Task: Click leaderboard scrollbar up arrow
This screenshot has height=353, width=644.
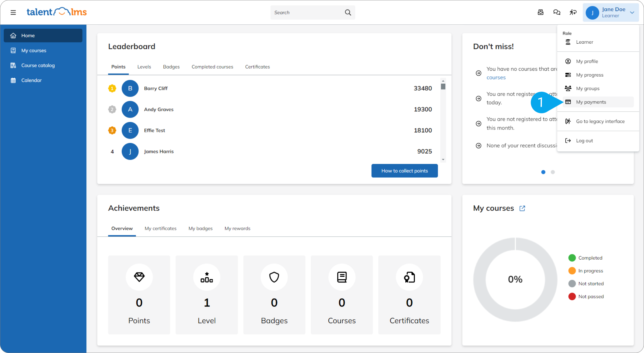Action: (443, 81)
